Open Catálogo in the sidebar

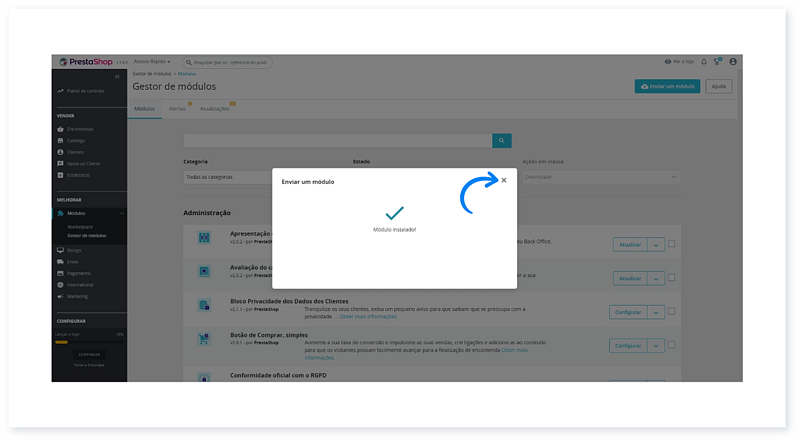click(x=77, y=140)
